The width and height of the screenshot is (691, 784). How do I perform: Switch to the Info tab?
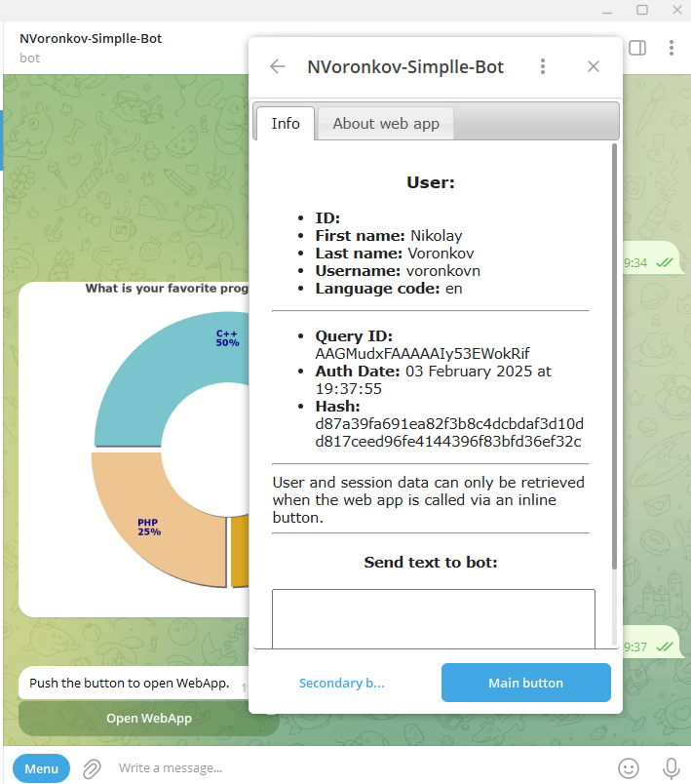click(286, 124)
